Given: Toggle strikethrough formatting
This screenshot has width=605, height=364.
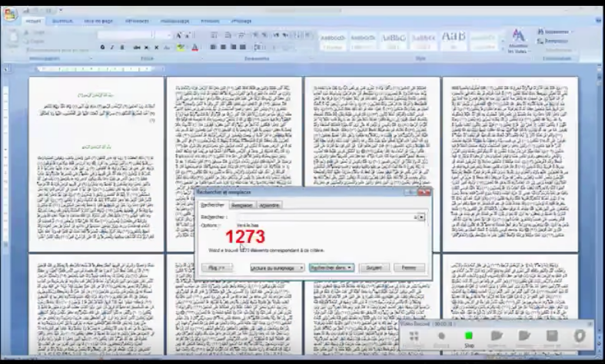Looking at the screenshot, I should pos(137,48).
